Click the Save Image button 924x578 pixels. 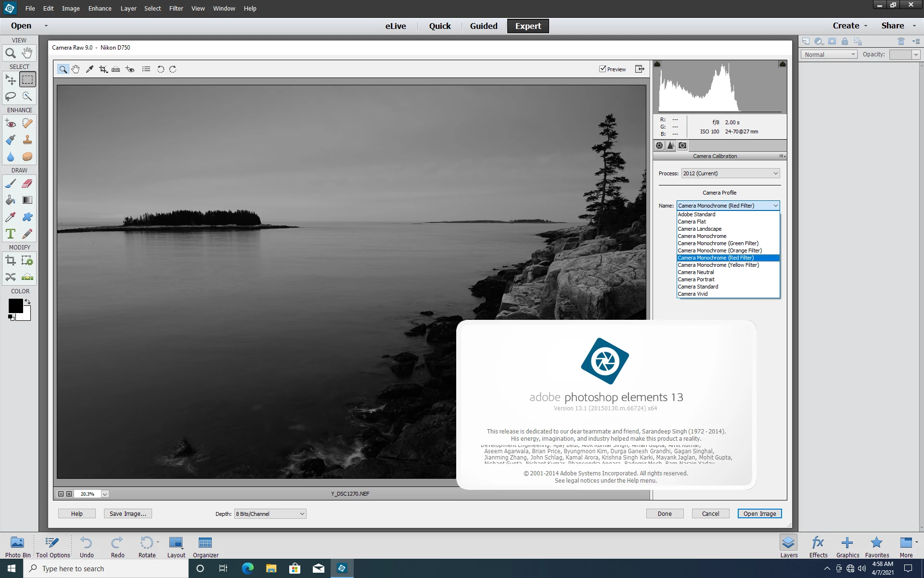pyautogui.click(x=128, y=514)
